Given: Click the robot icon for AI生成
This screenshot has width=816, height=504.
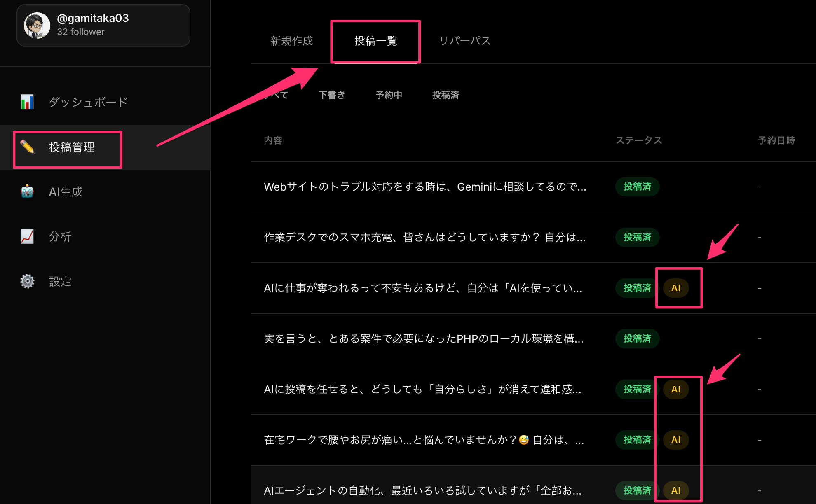Looking at the screenshot, I should click(27, 191).
